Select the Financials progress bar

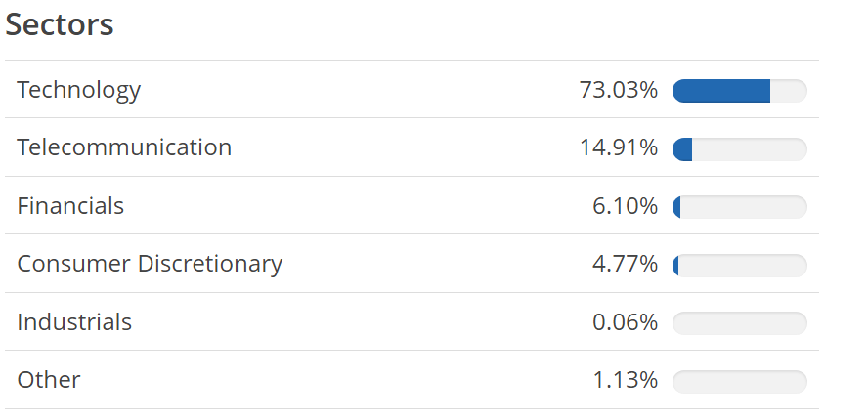tap(740, 207)
